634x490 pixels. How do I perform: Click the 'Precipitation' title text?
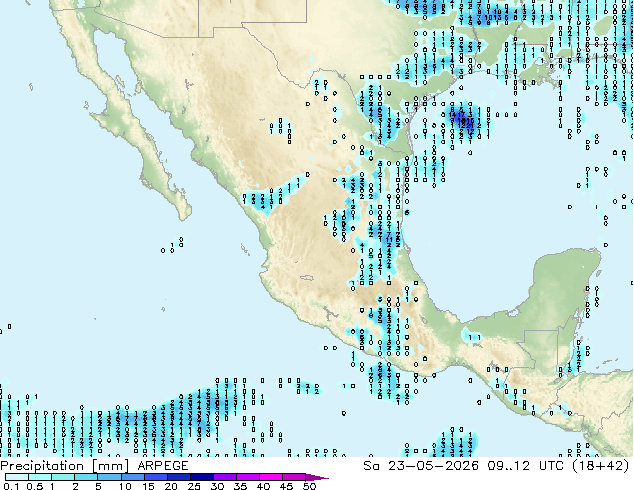42,466
